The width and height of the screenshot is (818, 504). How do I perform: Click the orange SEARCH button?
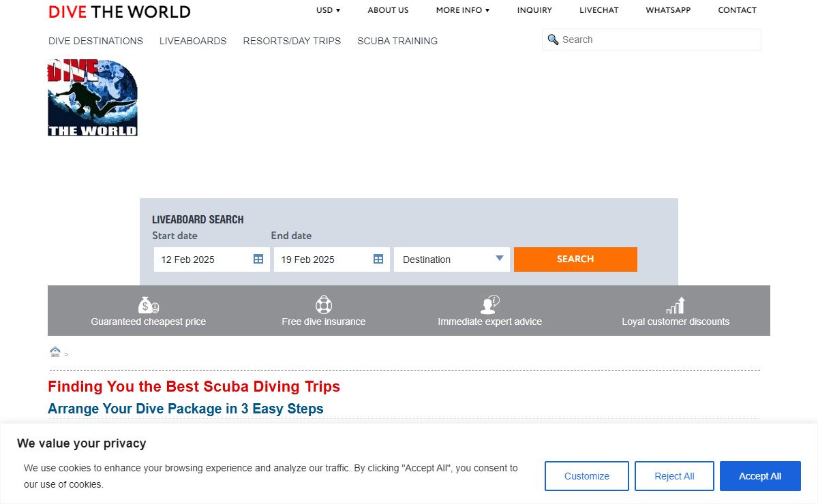575,259
